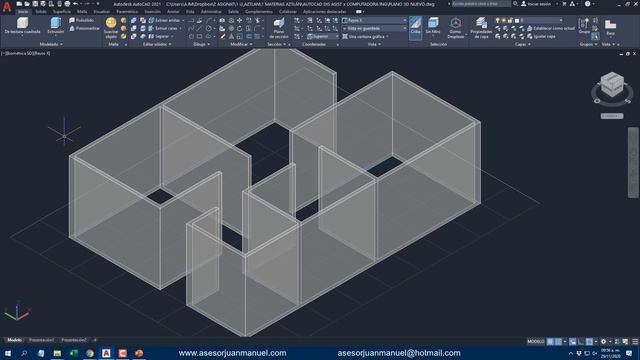640x360 pixels.
Task: Select the Gizmo Desplazar tool
Action: [x=456, y=28]
